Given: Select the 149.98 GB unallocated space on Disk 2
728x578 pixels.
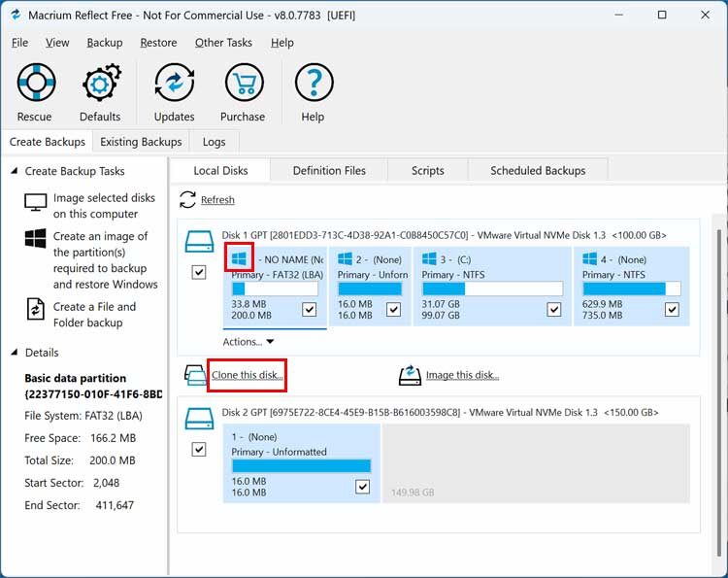Looking at the screenshot, I should pyautogui.click(x=536, y=463).
